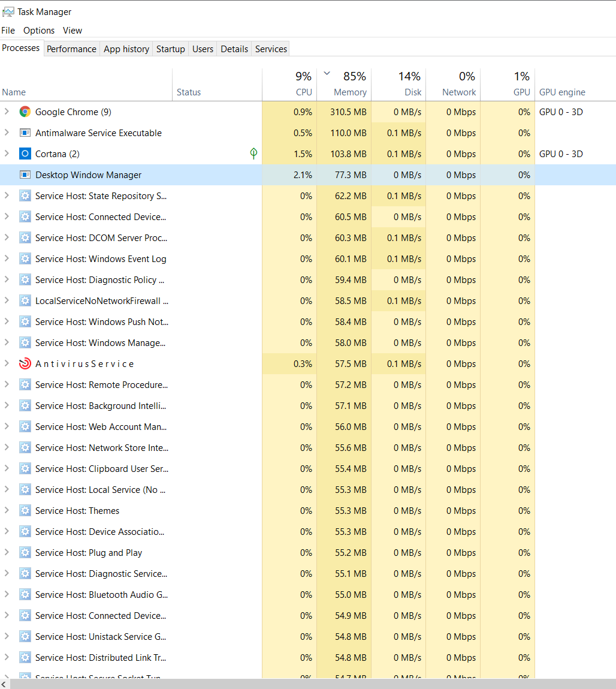The height and width of the screenshot is (689, 616).
Task: Click the Google Chrome process icon
Action: 25,112
